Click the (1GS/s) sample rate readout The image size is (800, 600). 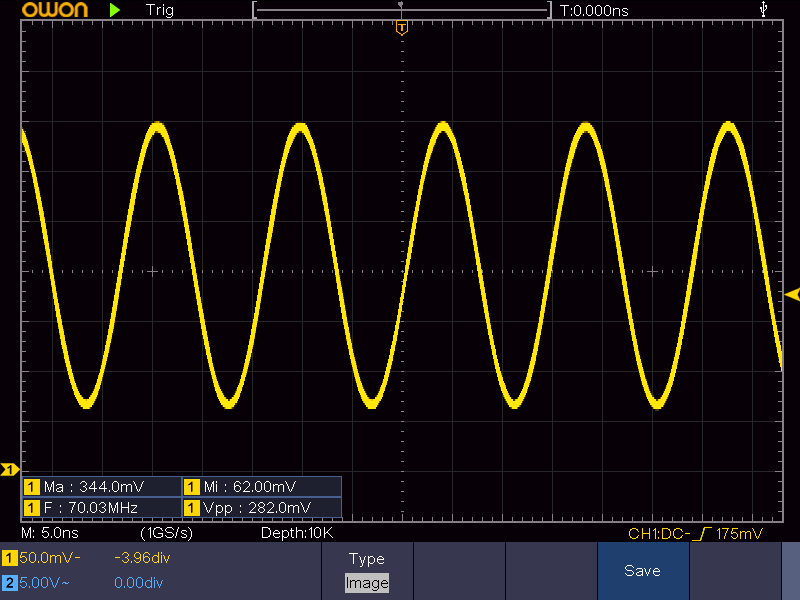point(166,533)
